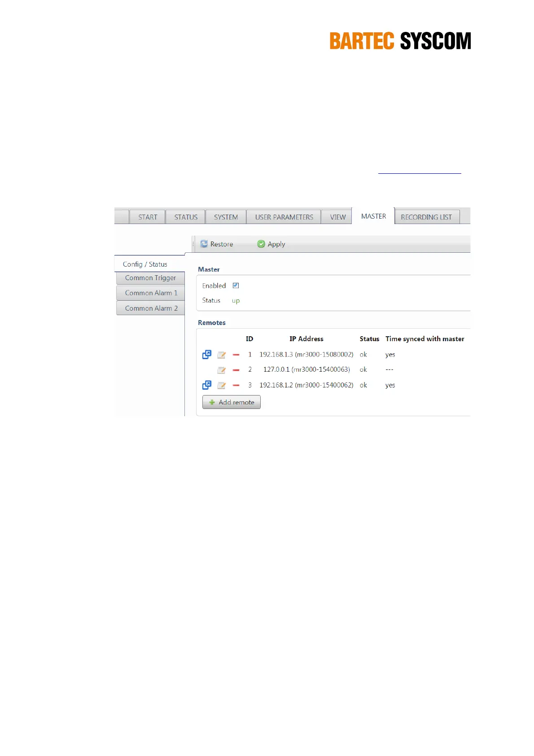Click the IP Address column header

306,339
